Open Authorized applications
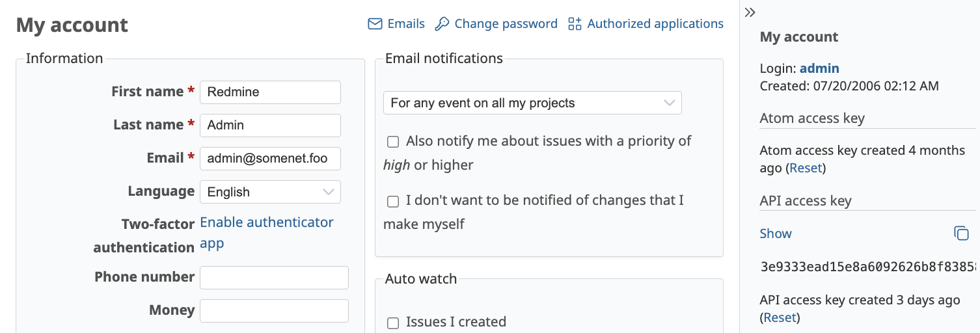This screenshot has height=333, width=980. coord(655,24)
